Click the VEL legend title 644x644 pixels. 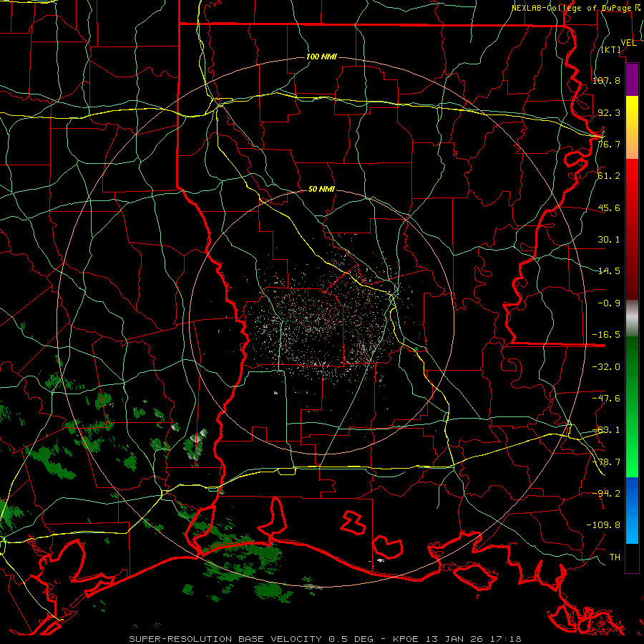pyautogui.click(x=628, y=43)
